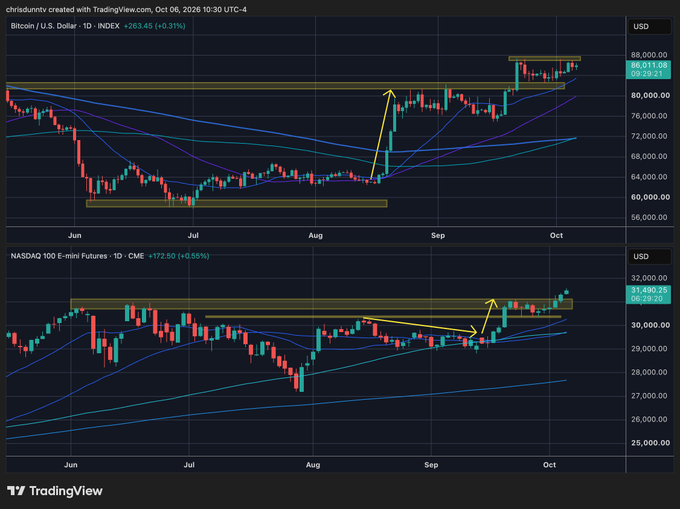Screen dimensions: 680x509
Task: Click the 76,000.00 price axis label
Action: (649, 116)
